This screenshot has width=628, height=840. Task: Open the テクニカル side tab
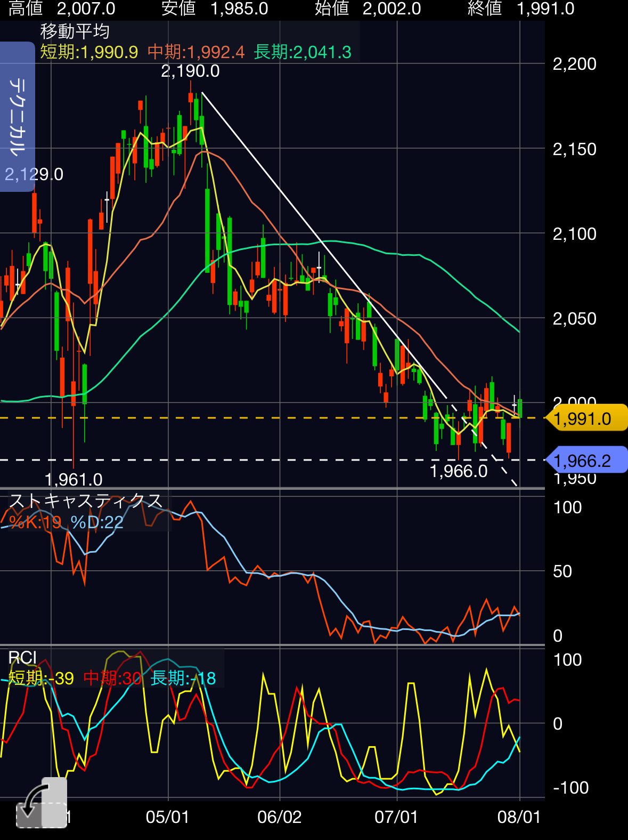click(17, 117)
